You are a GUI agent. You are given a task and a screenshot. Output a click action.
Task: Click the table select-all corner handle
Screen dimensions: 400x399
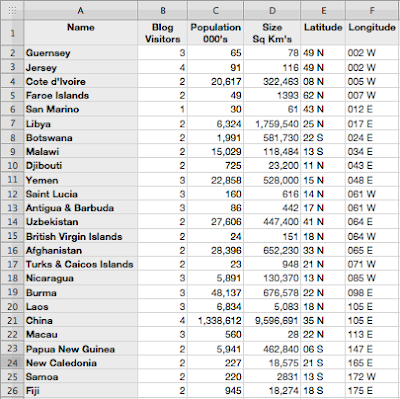(x=12, y=11)
